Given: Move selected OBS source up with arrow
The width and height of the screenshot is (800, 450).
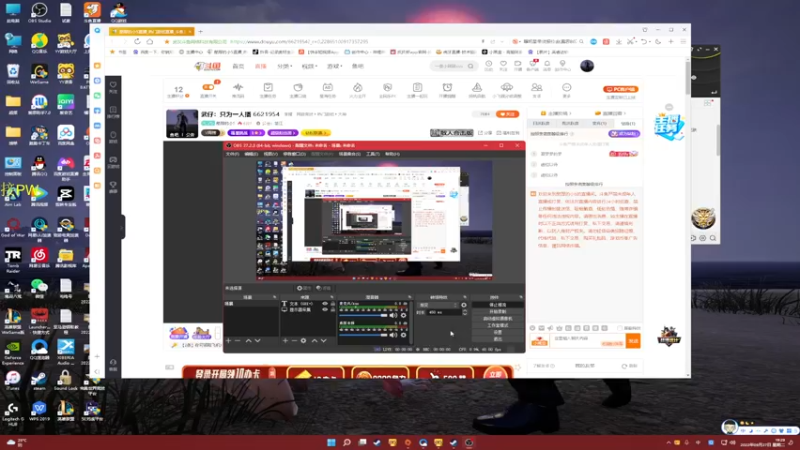Looking at the screenshot, I should click(314, 340).
